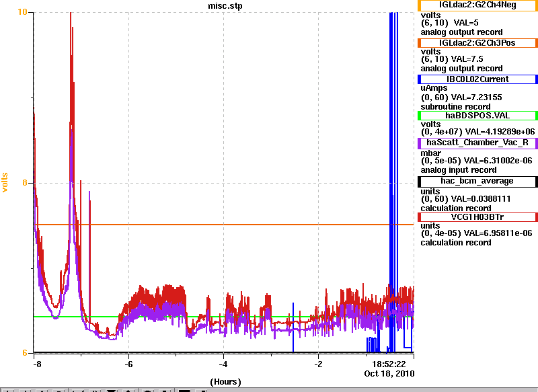
Task: Click the VAL=7.23155 current readout
Action: coord(477,97)
